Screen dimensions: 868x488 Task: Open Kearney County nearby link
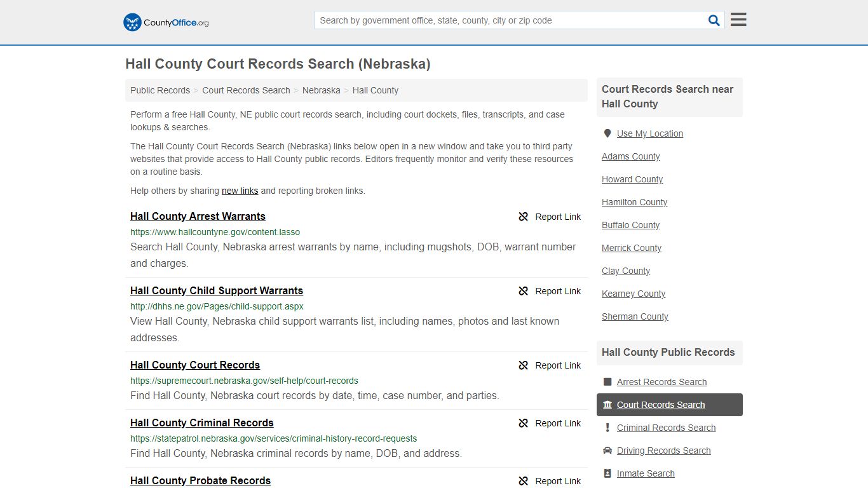634,294
